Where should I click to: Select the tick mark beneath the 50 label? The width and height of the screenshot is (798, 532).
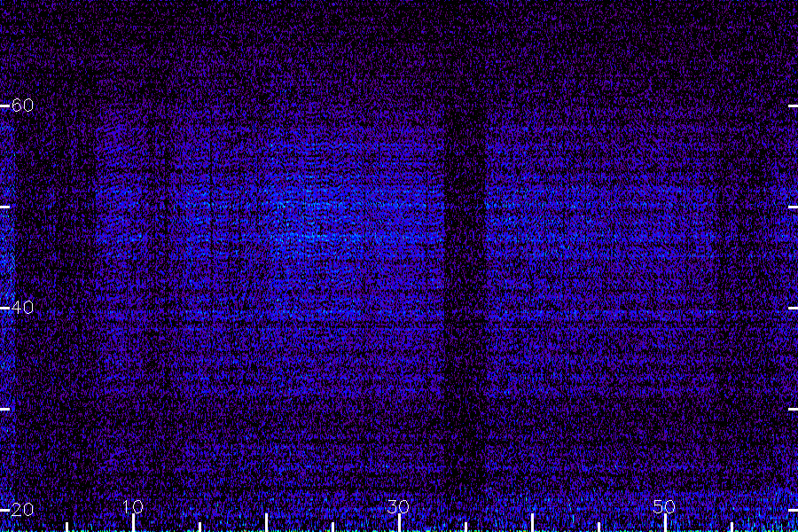pyautogui.click(x=665, y=523)
